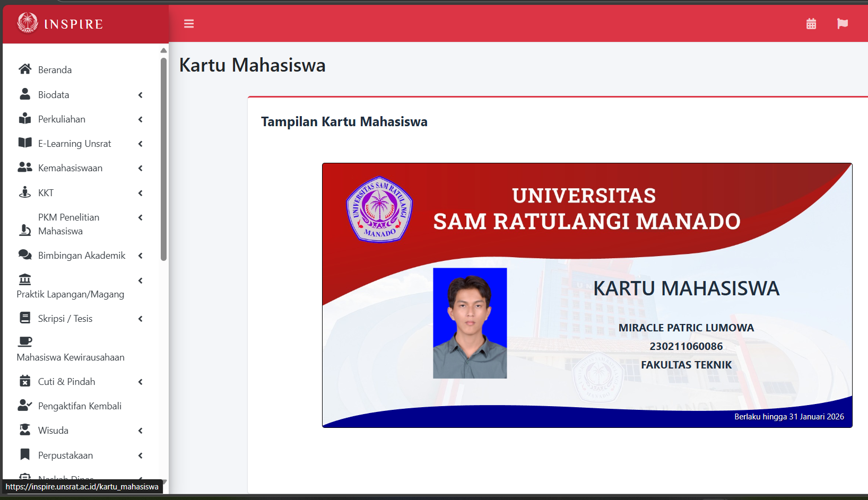Click the SAM RATULANGI MANADO card title
Image resolution: width=868 pixels, height=500 pixels.
tap(587, 222)
